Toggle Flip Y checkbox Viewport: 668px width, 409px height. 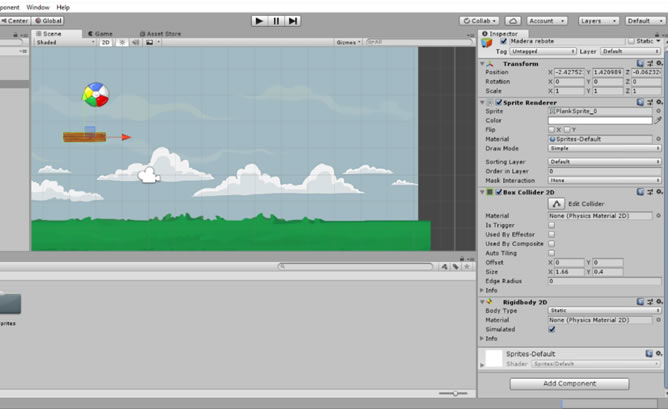pos(567,130)
